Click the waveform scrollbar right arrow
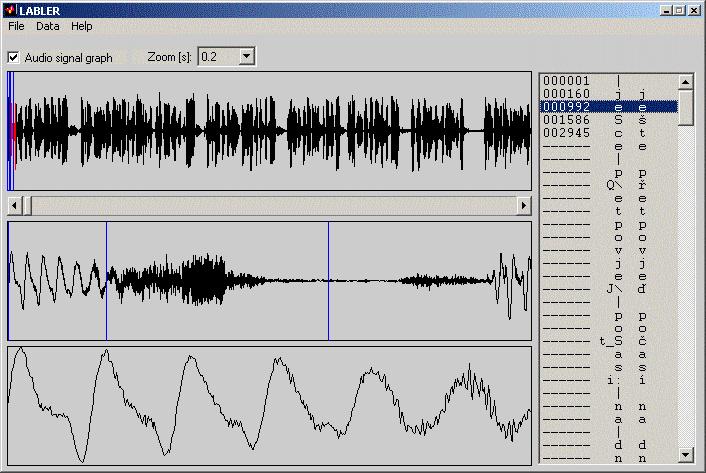 (x=524, y=206)
